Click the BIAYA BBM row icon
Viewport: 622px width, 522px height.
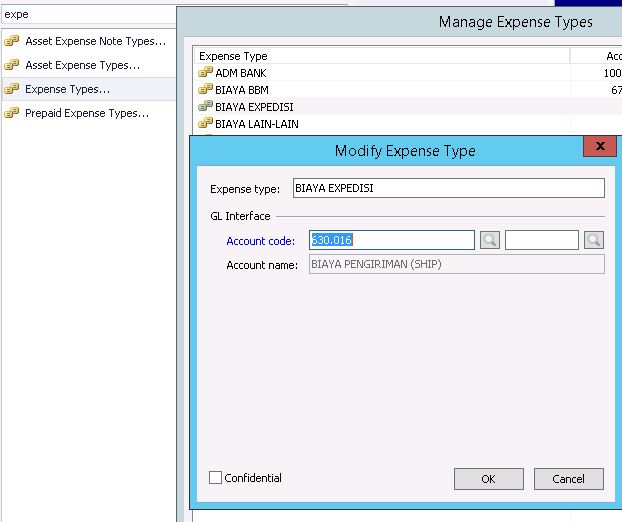[x=206, y=90]
